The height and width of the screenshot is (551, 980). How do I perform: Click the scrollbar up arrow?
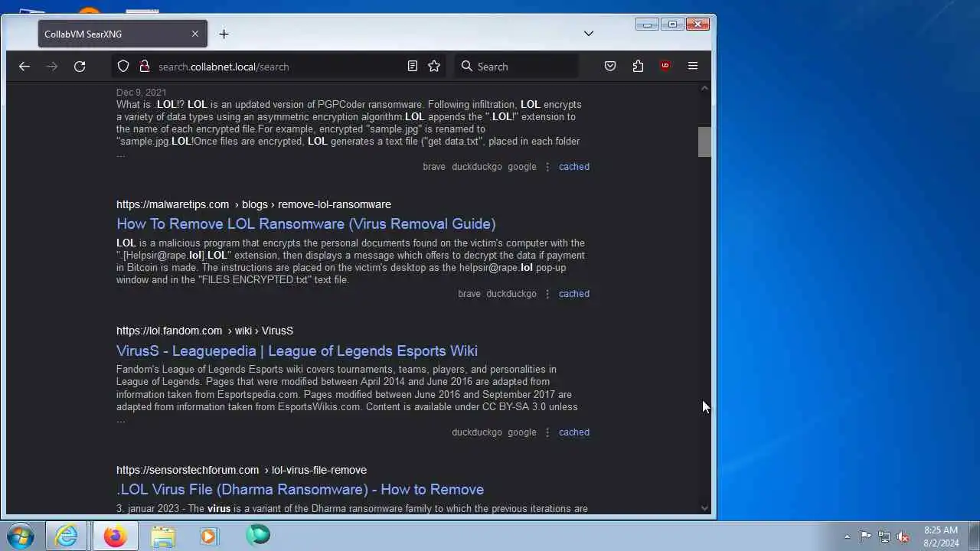(704, 89)
